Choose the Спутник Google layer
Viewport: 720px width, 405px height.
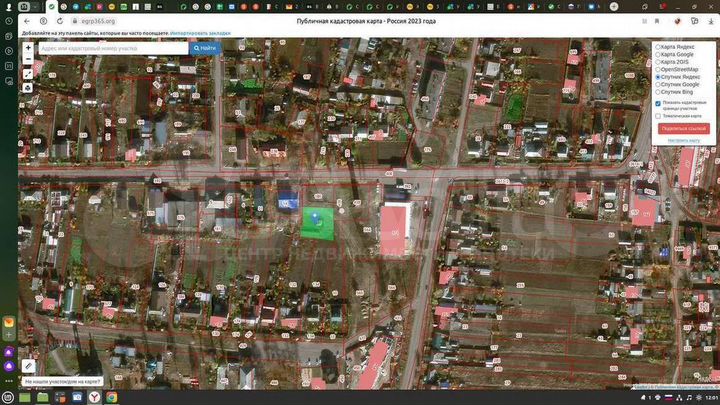(x=657, y=84)
